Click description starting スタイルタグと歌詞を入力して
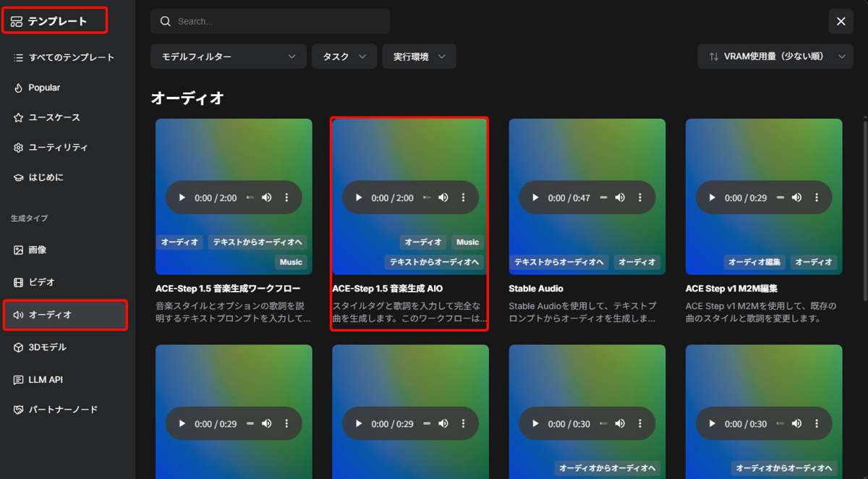This screenshot has width=868, height=479. 410,312
